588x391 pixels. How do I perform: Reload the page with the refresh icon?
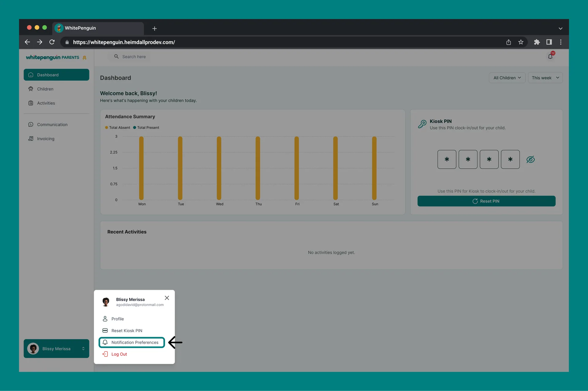pyautogui.click(x=52, y=42)
